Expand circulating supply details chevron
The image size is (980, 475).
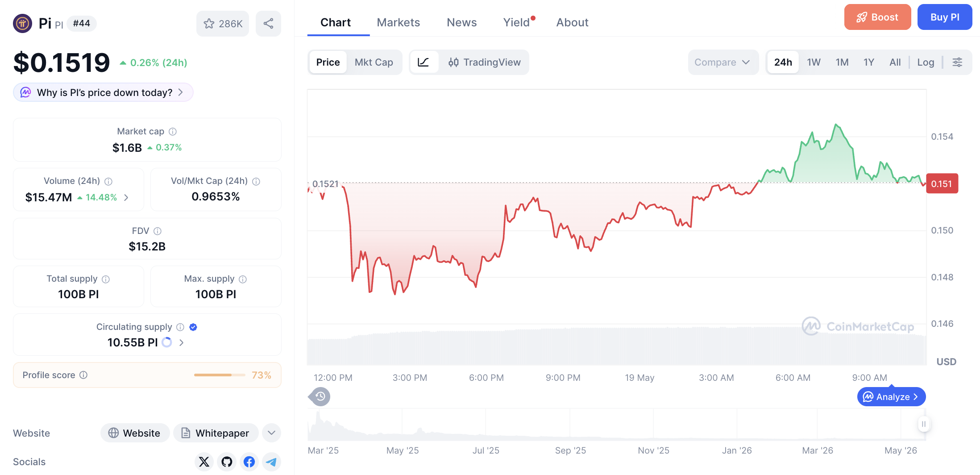[181, 342]
